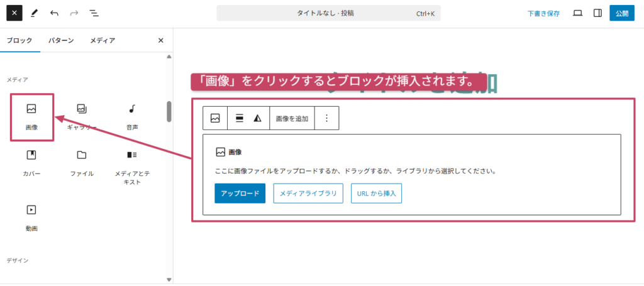
Task: Switch to the メディア tab
Action: pos(103,40)
